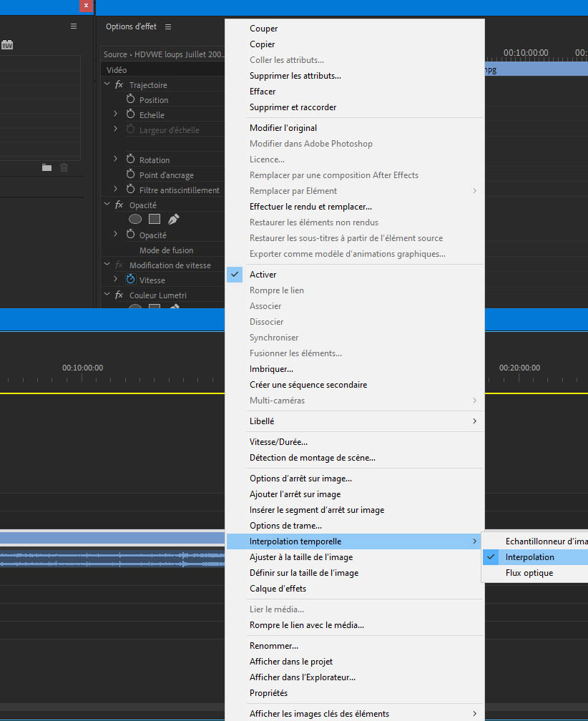Choose Modifier l'original

coord(355,128)
